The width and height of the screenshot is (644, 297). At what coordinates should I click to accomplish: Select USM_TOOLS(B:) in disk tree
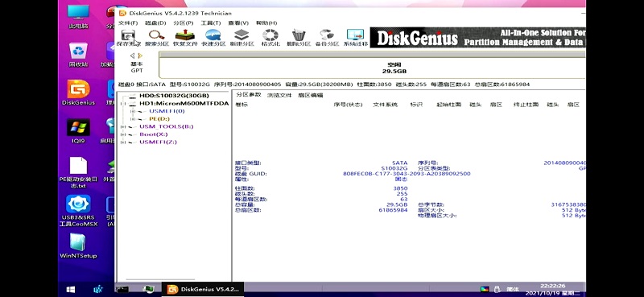coord(167,126)
